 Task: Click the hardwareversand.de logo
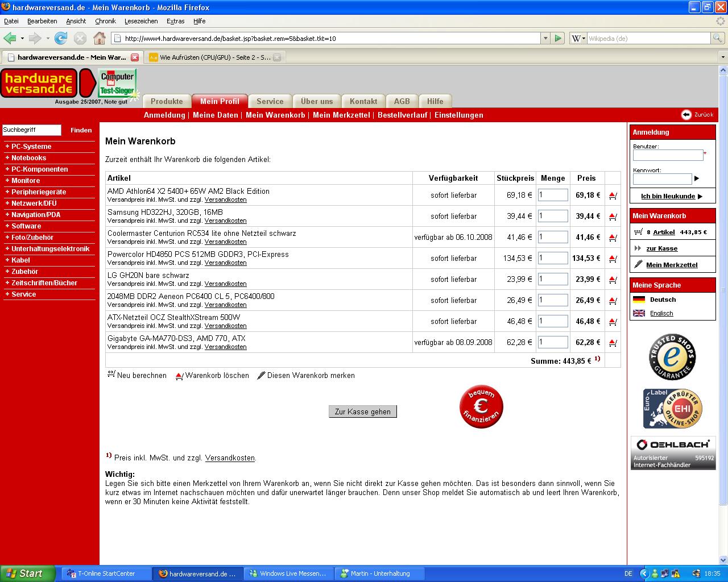pyautogui.click(x=39, y=84)
